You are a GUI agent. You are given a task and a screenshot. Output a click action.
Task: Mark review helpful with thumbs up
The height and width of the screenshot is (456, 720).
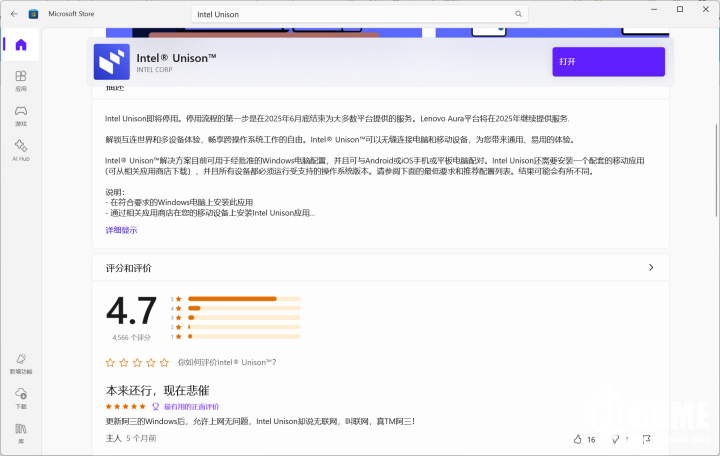pos(578,439)
